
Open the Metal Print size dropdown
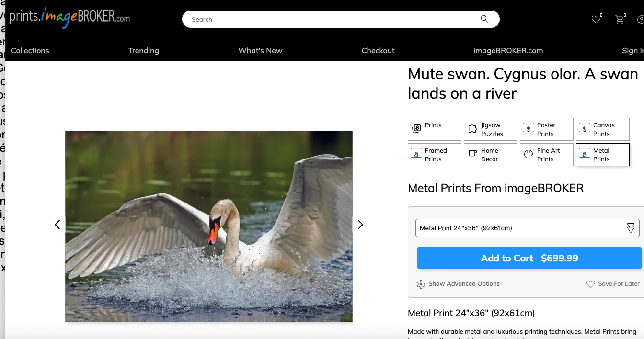tap(527, 228)
